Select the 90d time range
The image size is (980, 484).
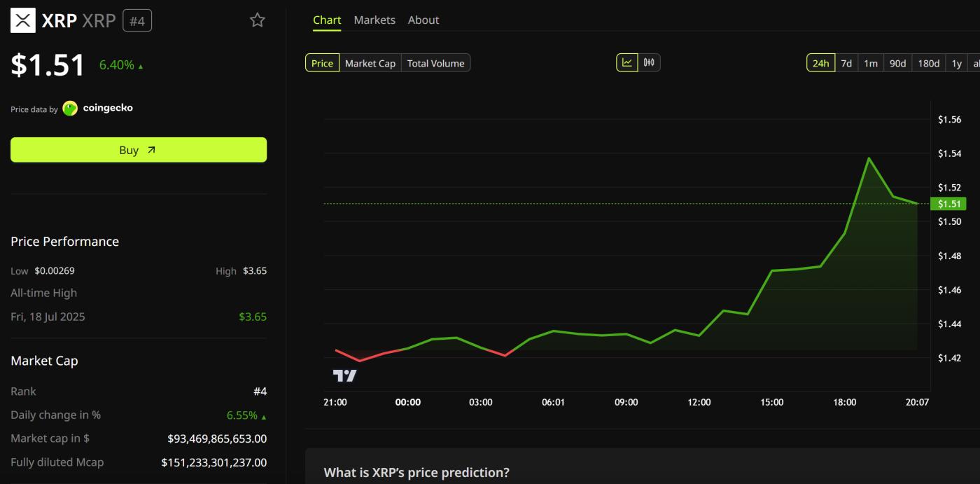coord(898,63)
